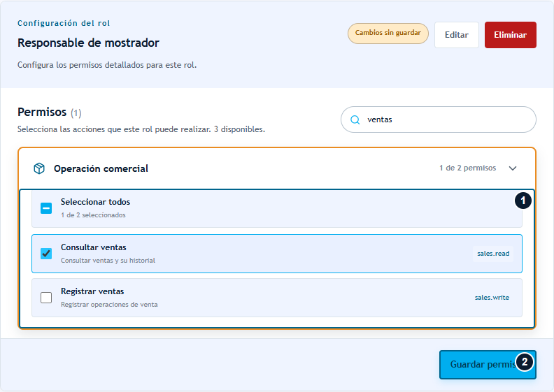Click the Editar button
Screen dimensions: 554x392
(457, 35)
